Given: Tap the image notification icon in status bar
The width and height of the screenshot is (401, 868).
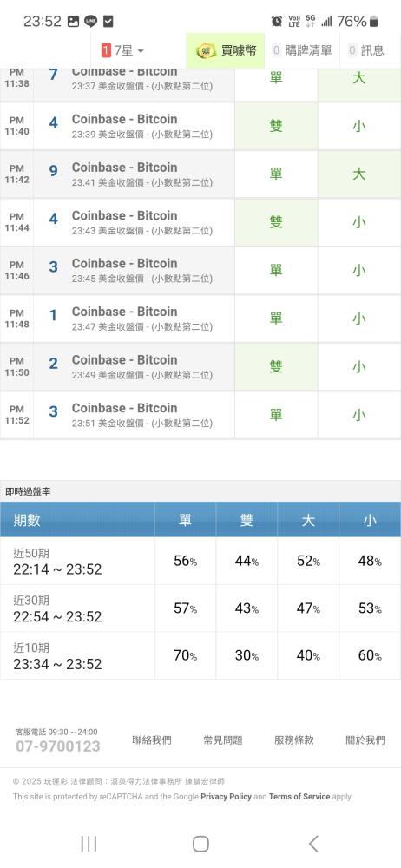Looking at the screenshot, I should tap(73, 22).
